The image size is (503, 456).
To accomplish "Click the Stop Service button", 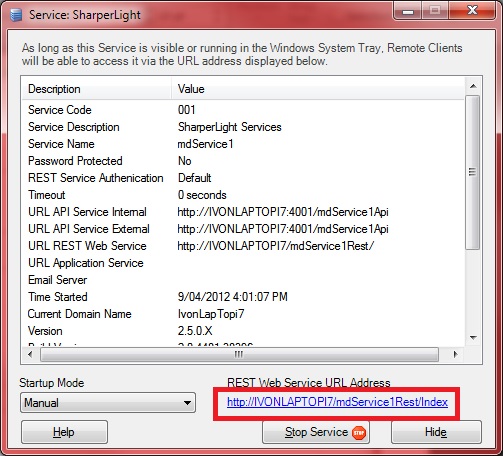I will click(x=316, y=432).
